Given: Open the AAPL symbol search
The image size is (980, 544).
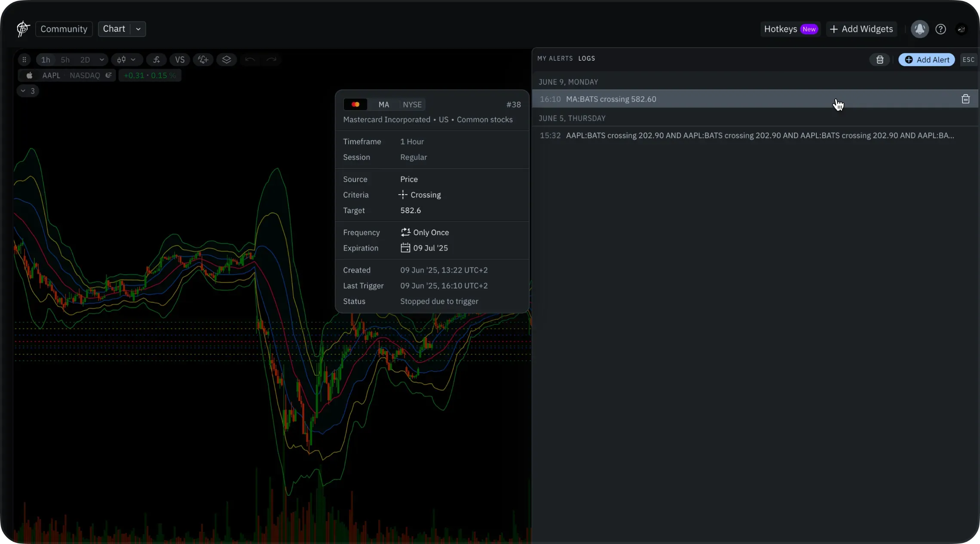Looking at the screenshot, I should click(51, 76).
